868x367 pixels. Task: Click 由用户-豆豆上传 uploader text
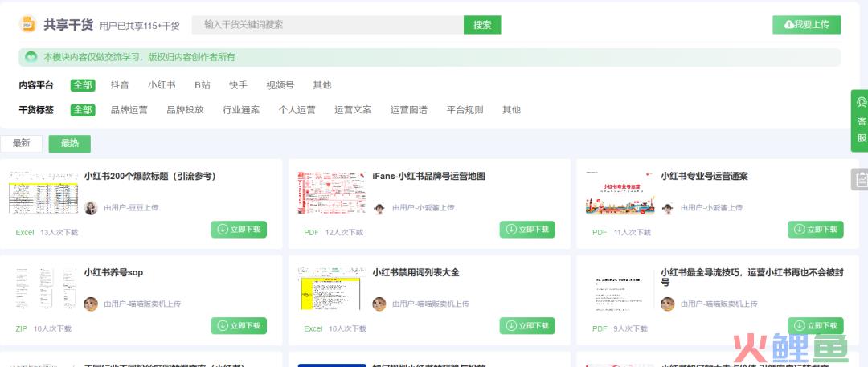point(131,207)
